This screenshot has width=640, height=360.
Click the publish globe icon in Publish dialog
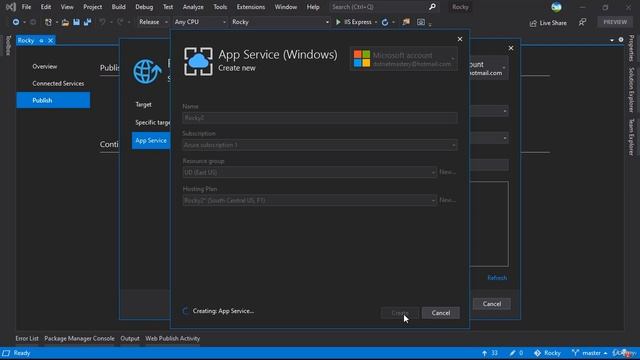(147, 71)
